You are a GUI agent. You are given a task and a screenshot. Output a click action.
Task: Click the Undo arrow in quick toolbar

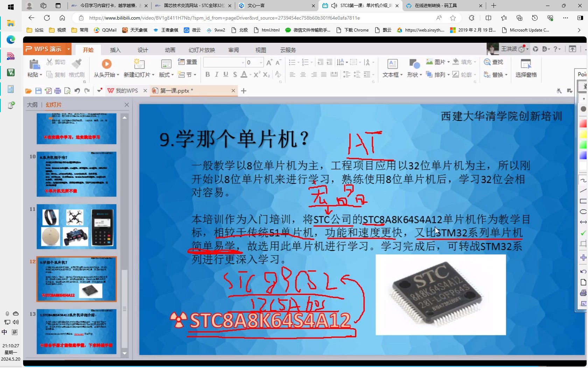[x=77, y=91]
